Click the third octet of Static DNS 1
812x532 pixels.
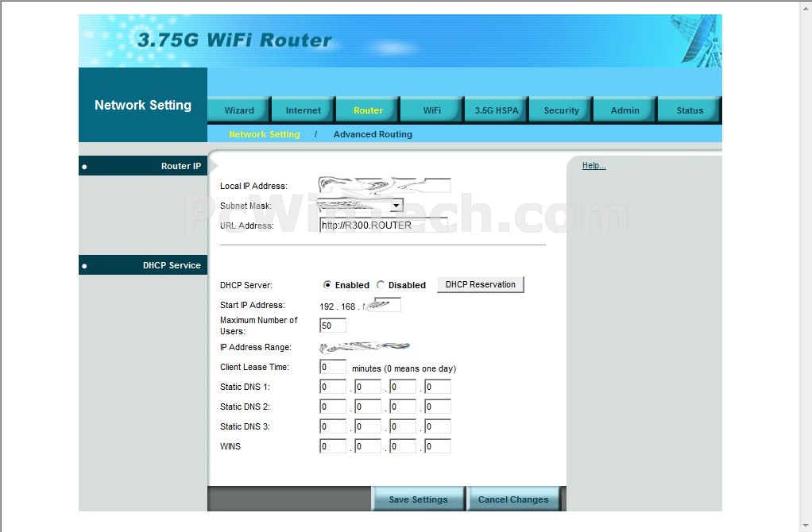(403, 387)
